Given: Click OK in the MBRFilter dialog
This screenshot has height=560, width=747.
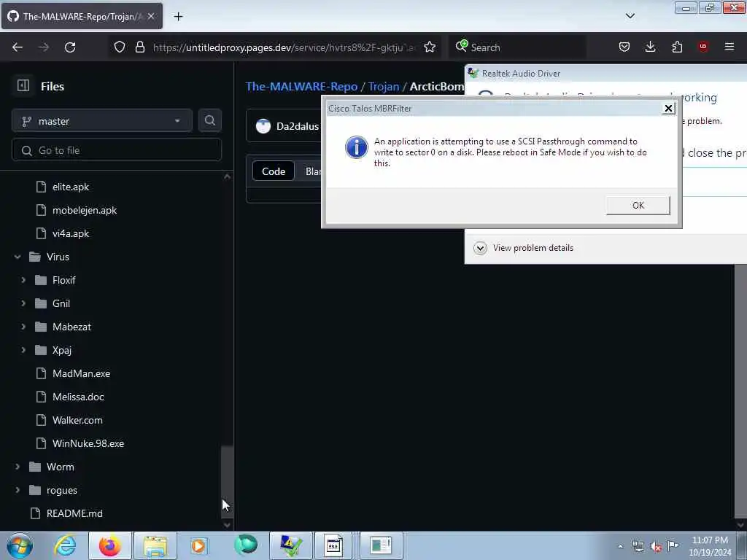Looking at the screenshot, I should pos(638,205).
